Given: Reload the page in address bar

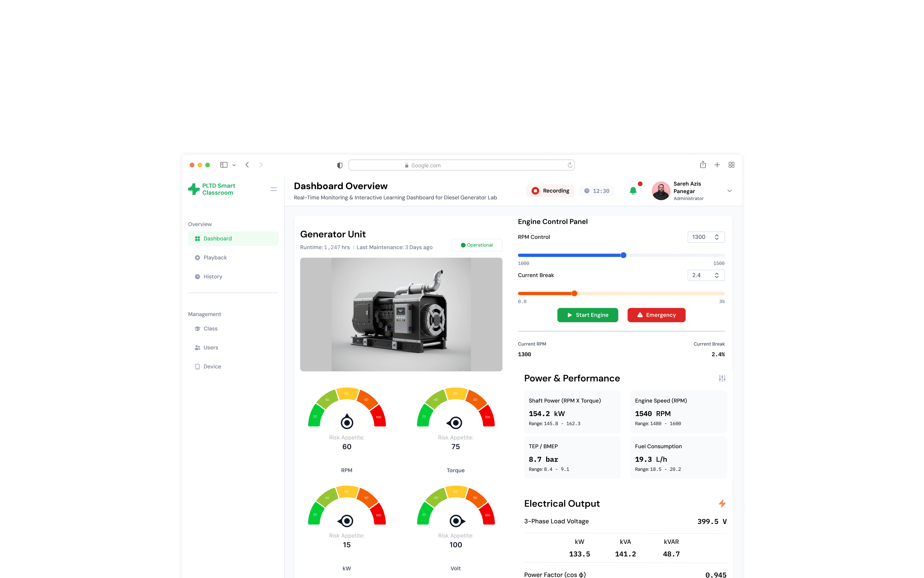Looking at the screenshot, I should [x=570, y=165].
